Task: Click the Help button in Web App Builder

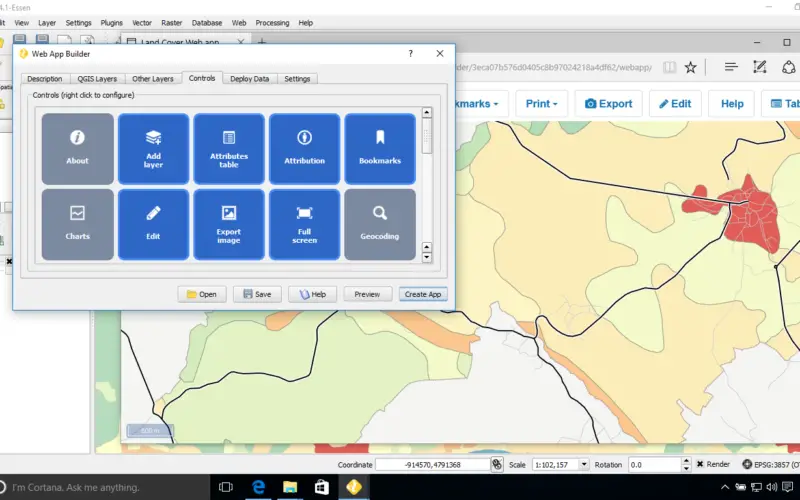Action: [312, 294]
